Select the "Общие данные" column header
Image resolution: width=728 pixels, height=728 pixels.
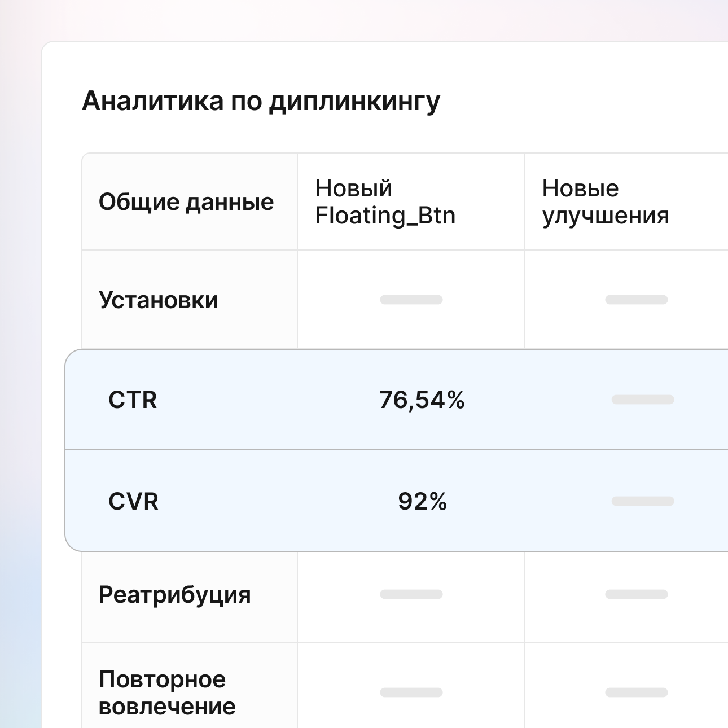(186, 202)
